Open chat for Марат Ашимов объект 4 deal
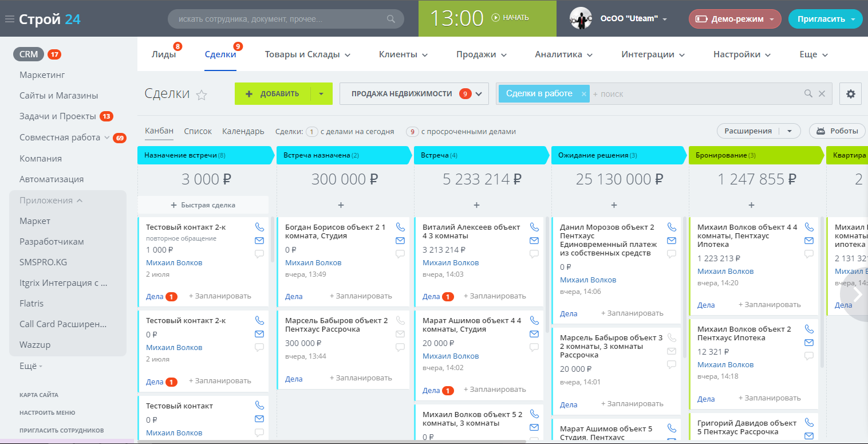 tap(534, 347)
